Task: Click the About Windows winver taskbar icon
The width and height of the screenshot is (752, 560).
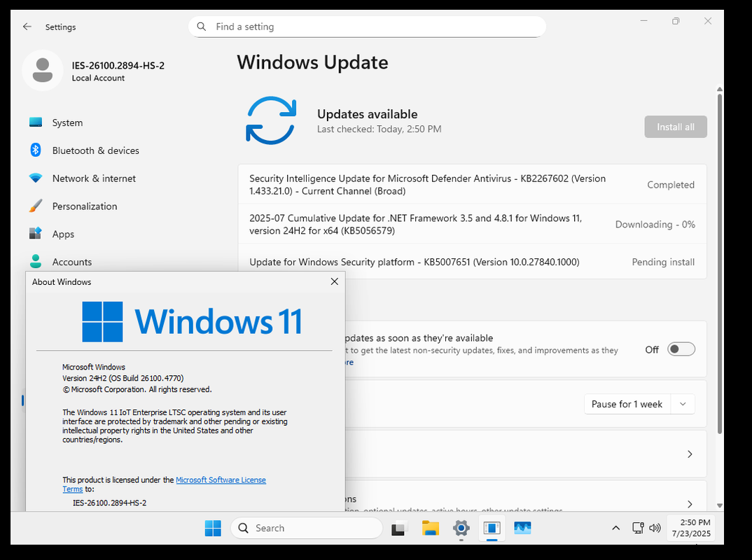Action: tap(492, 528)
